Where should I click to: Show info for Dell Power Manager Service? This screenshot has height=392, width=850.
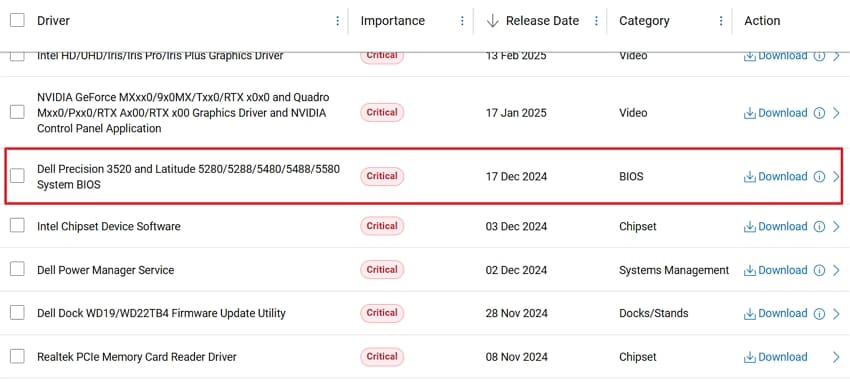point(819,270)
